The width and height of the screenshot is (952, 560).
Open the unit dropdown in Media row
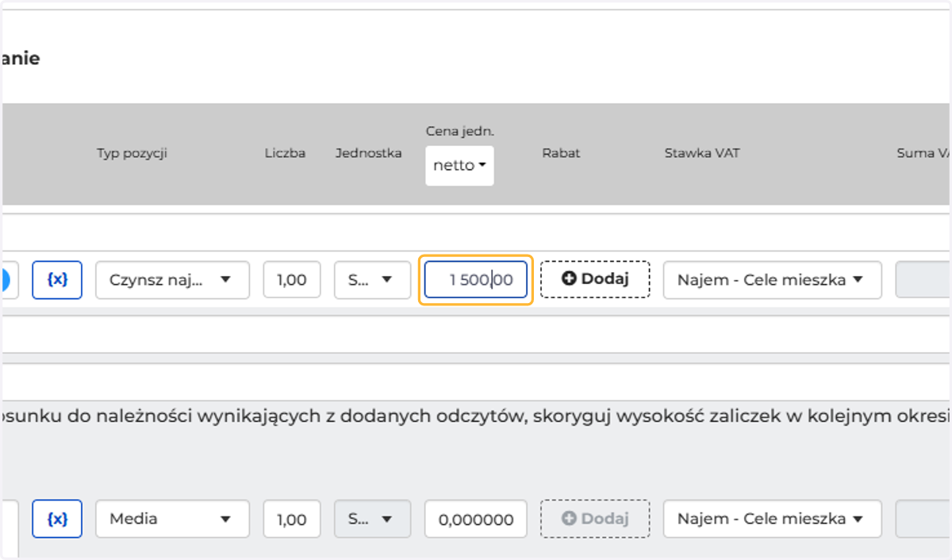pos(372,519)
